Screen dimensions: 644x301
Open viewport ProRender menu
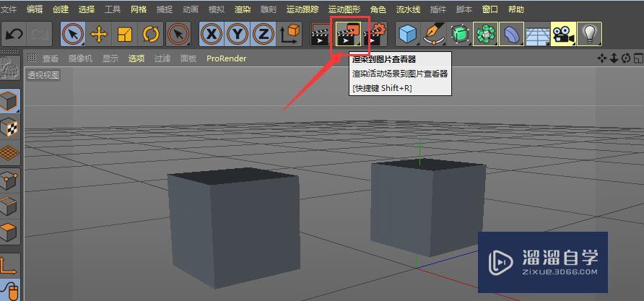click(x=226, y=58)
